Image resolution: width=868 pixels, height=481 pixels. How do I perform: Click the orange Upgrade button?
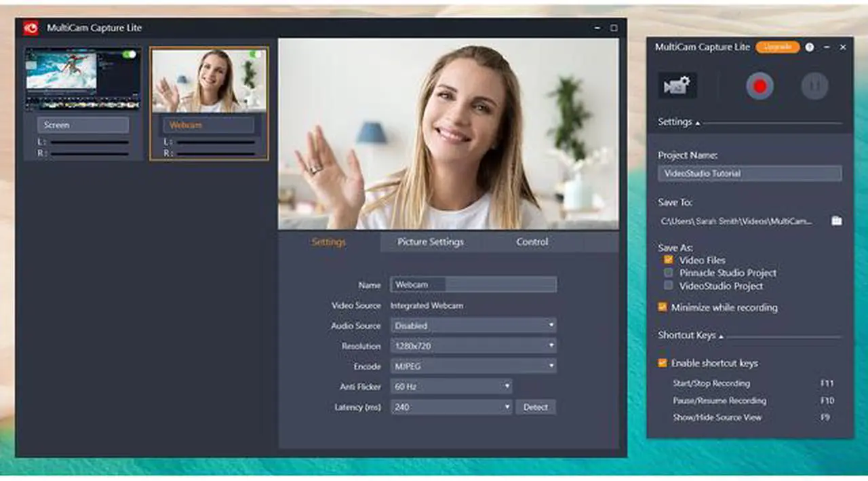(778, 47)
